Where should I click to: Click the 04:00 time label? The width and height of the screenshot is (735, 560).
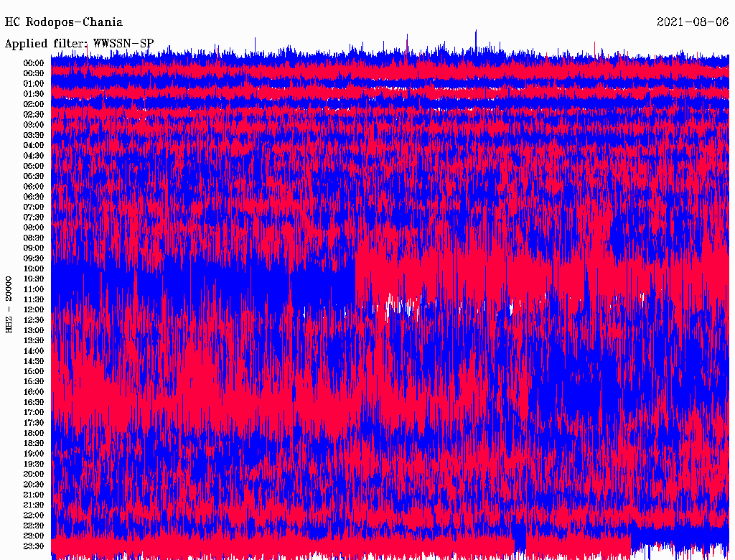[x=34, y=146]
